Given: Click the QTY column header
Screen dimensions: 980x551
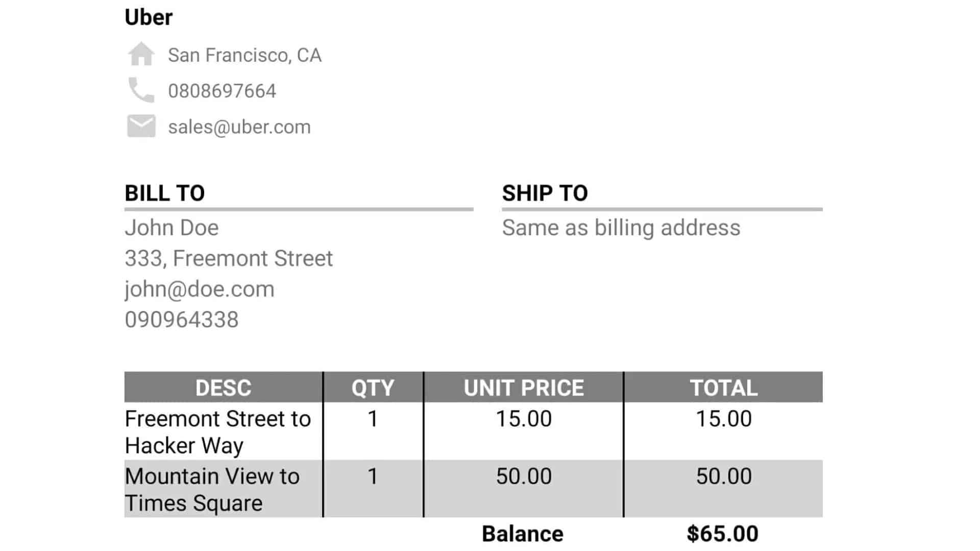Looking at the screenshot, I should click(373, 387).
